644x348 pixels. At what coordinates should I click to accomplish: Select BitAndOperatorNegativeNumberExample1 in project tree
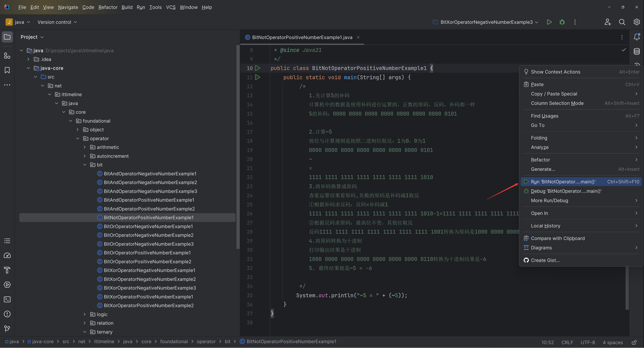pos(150,174)
